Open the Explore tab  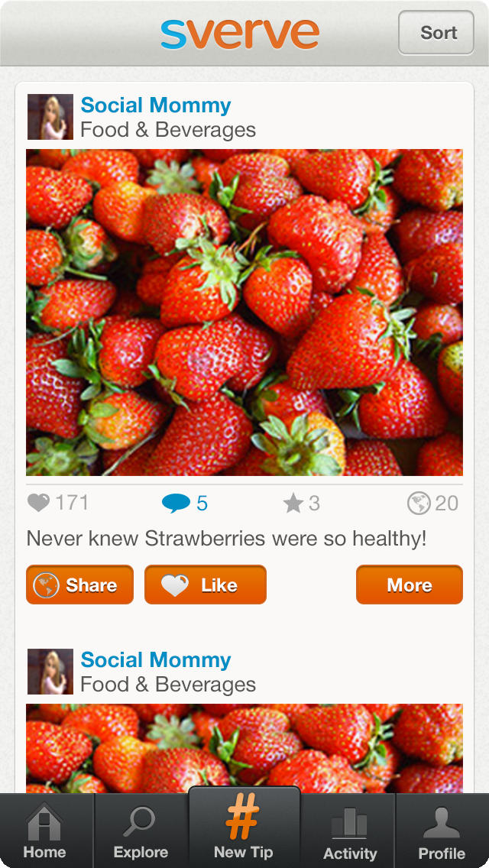click(141, 831)
